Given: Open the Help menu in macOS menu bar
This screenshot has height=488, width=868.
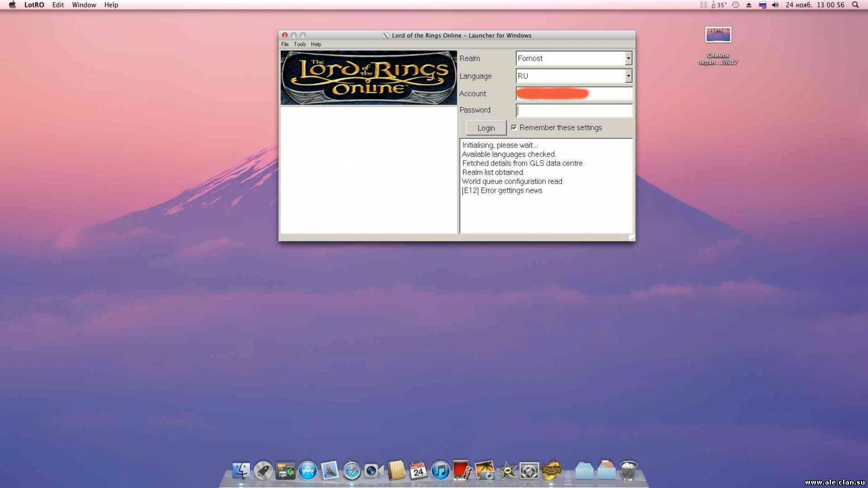Looking at the screenshot, I should click(111, 5).
